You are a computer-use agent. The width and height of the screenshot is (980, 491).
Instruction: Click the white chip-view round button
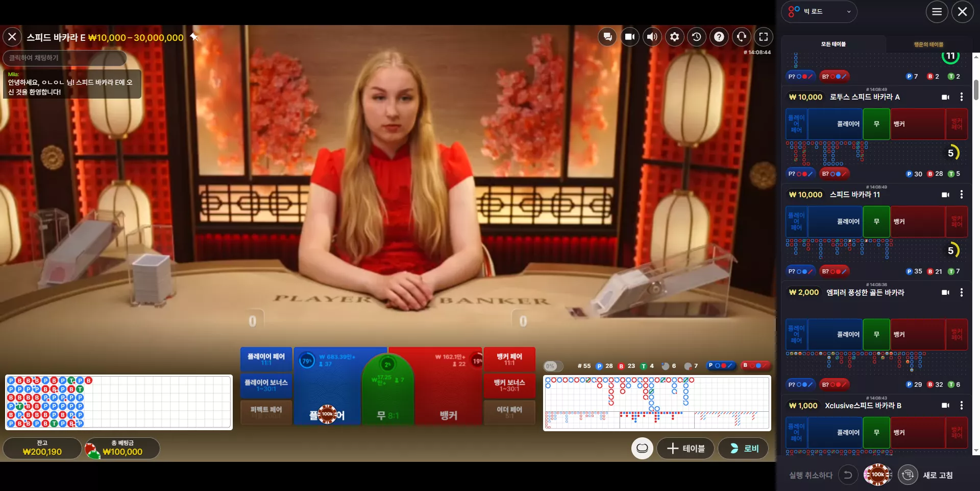click(642, 448)
